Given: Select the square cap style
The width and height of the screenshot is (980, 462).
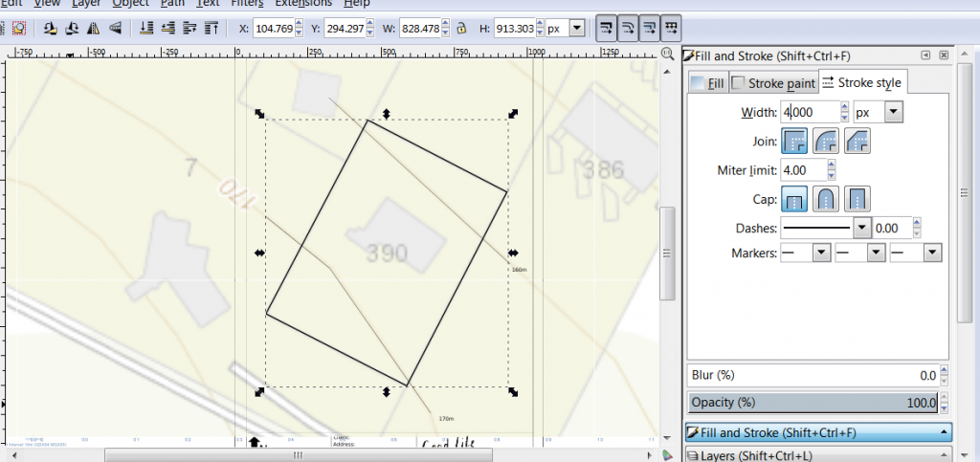Looking at the screenshot, I should click(x=857, y=199).
